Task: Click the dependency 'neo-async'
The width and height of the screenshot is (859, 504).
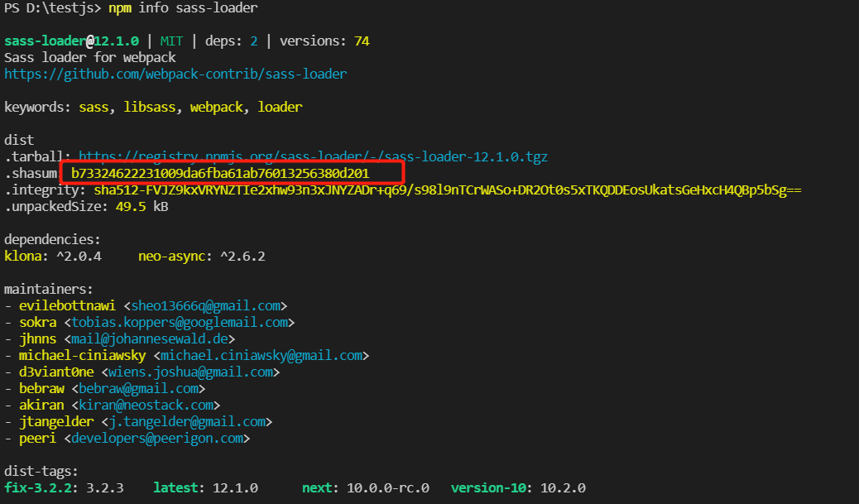Action: pos(171,256)
